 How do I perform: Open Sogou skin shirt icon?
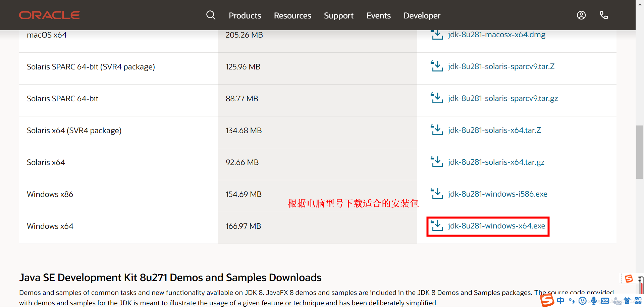click(627, 301)
